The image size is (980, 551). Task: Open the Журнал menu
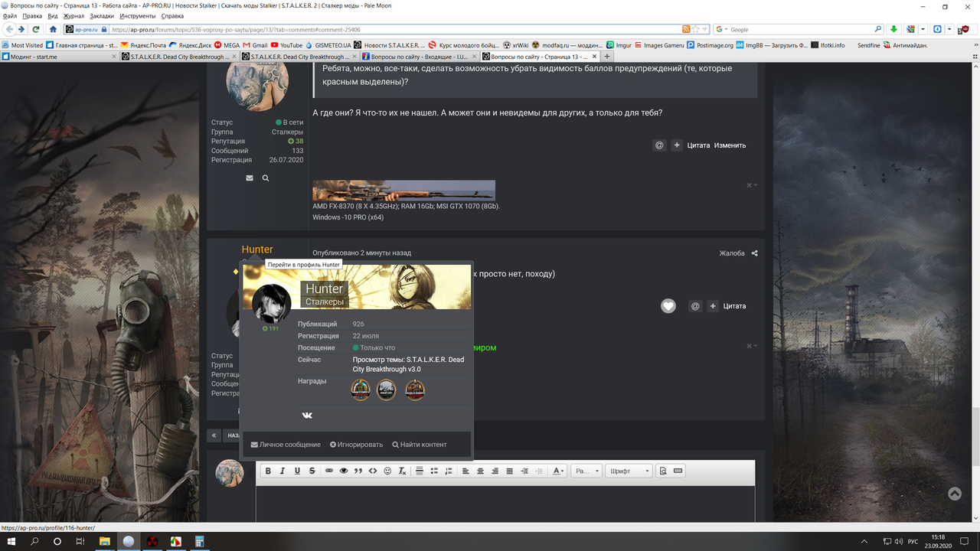pos(73,16)
